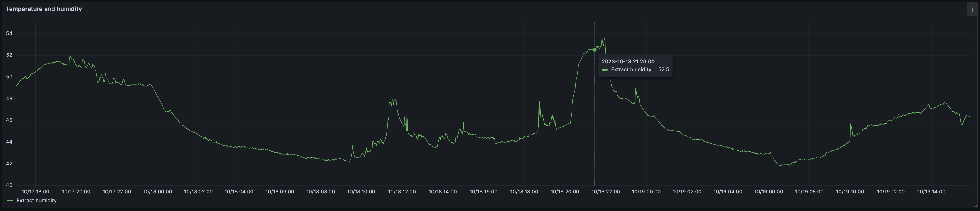Click the 10/19 08:00 x-axis label
The height and width of the screenshot is (211, 980).
point(809,192)
